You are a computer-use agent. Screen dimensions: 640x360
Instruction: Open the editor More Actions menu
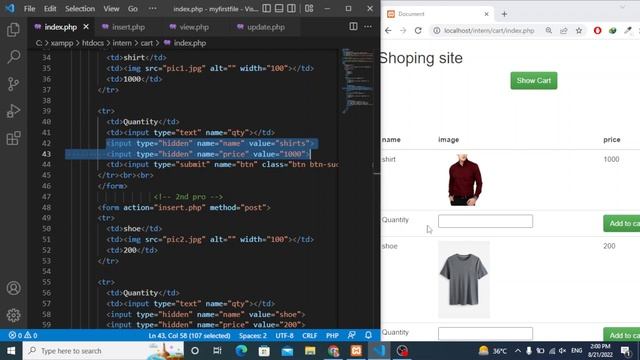click(x=368, y=27)
